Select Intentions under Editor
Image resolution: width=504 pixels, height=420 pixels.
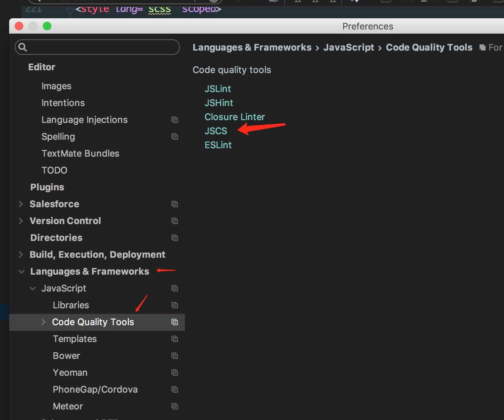pyautogui.click(x=63, y=103)
